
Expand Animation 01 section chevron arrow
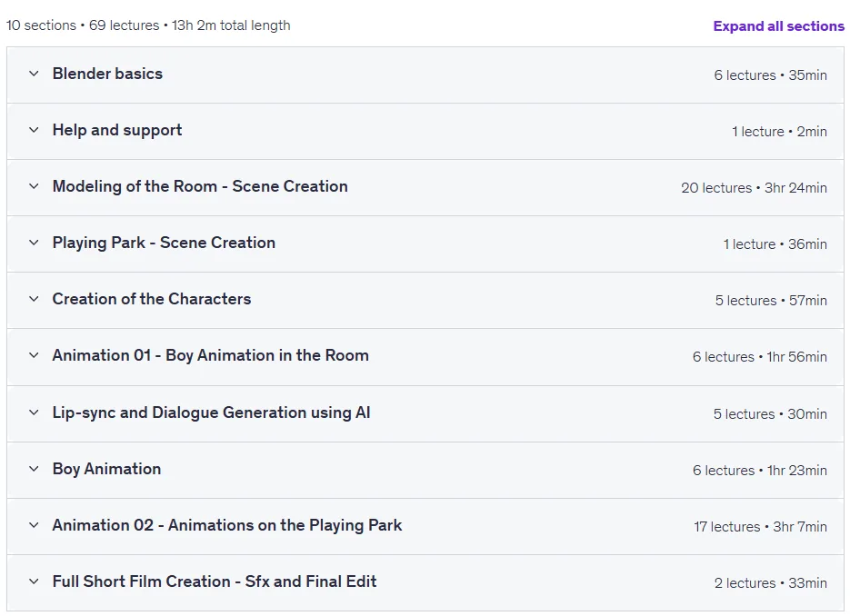click(x=34, y=355)
